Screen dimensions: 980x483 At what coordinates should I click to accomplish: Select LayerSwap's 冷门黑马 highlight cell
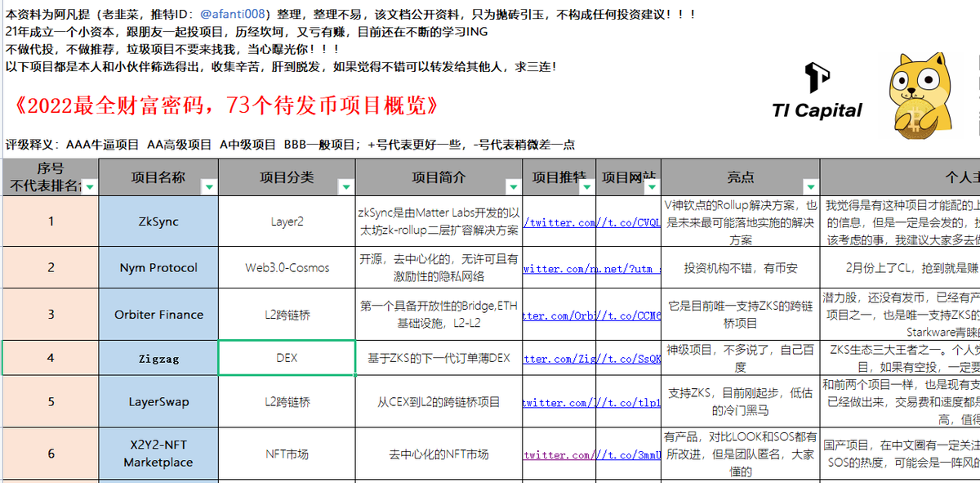point(740,402)
